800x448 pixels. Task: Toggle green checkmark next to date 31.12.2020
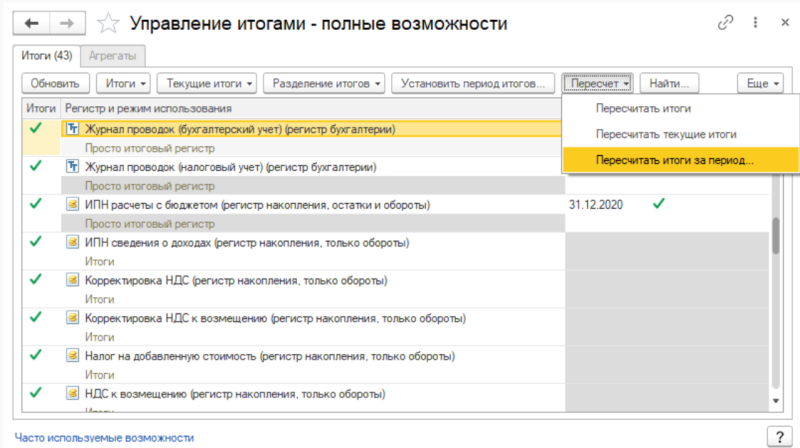(x=657, y=204)
